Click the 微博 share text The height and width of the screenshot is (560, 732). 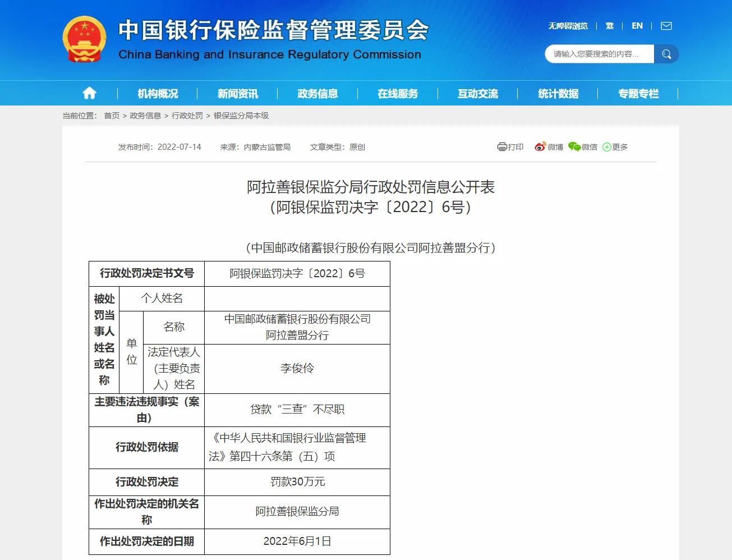tap(555, 147)
